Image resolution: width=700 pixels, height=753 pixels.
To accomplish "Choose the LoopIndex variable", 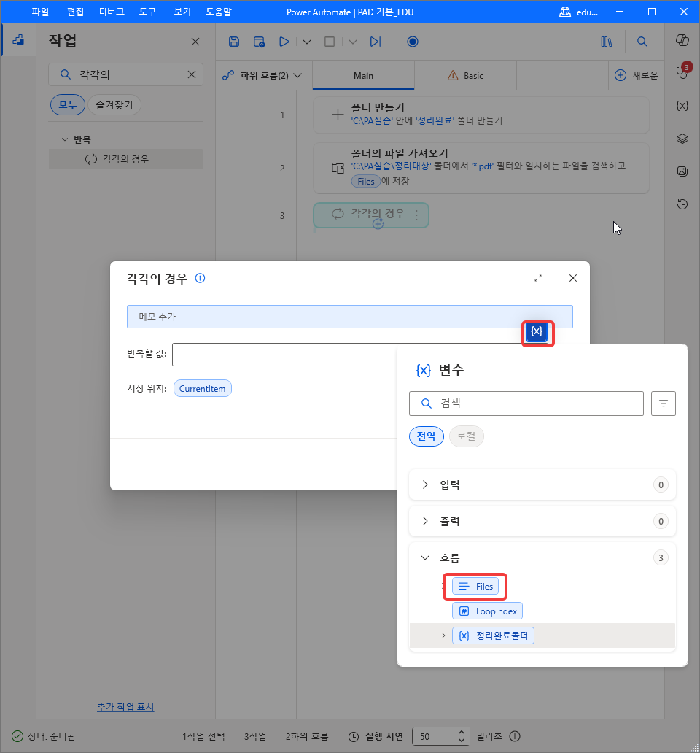I will [x=488, y=611].
